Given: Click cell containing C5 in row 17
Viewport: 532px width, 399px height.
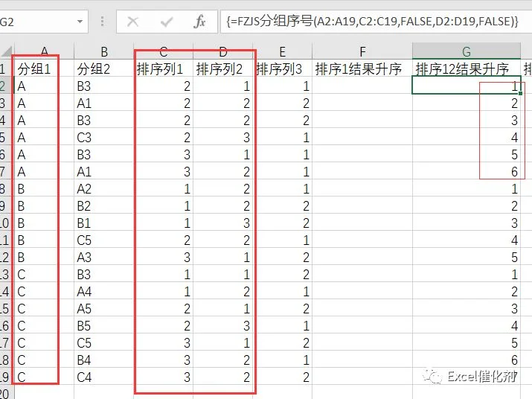Looking at the screenshot, I should click(x=104, y=342).
